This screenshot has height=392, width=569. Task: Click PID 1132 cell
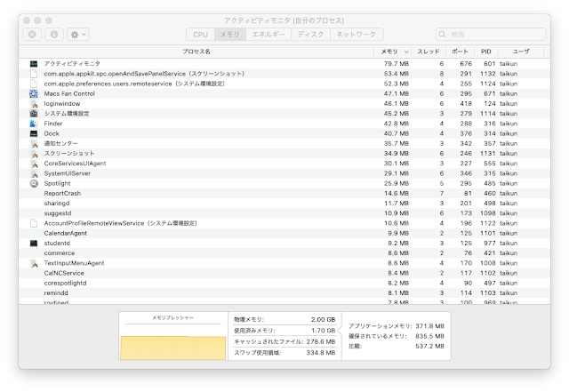[x=488, y=74]
